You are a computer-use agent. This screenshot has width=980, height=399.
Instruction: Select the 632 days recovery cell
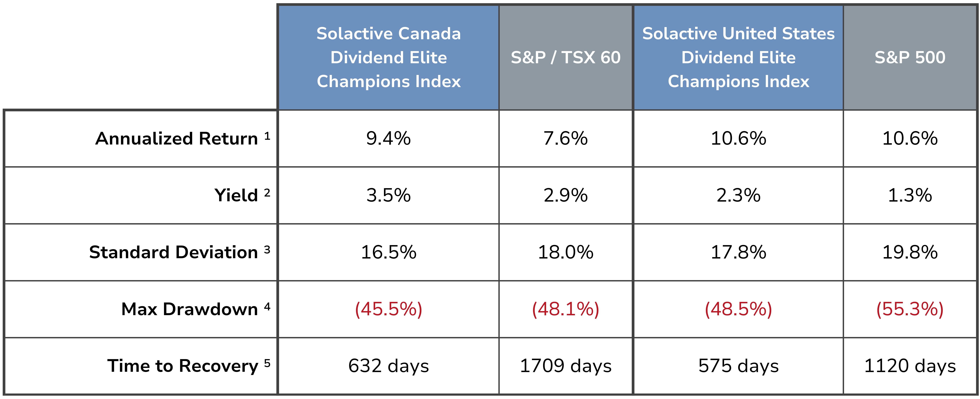(388, 366)
